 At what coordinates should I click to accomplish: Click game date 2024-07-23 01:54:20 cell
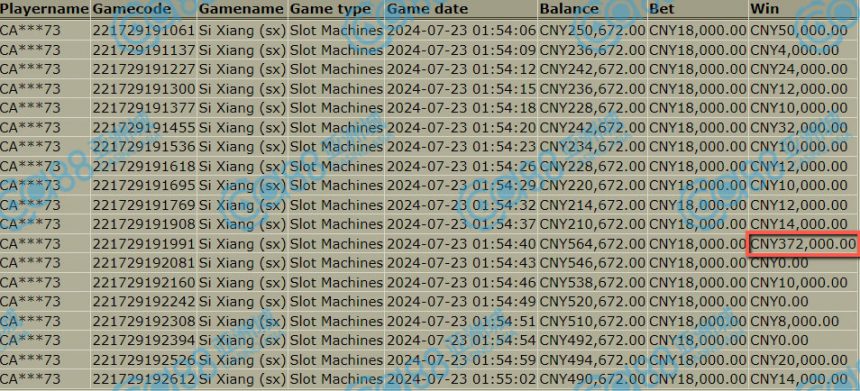[461, 127]
